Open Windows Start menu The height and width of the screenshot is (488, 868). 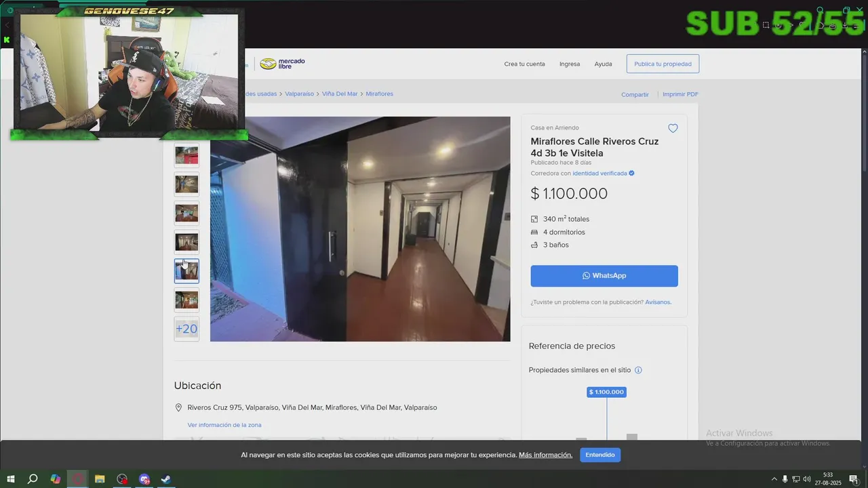point(10,479)
